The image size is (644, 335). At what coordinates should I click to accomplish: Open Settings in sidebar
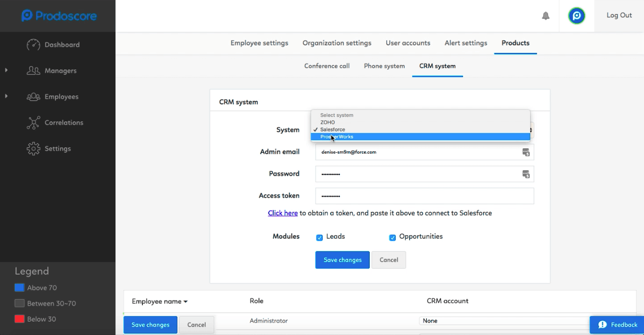(58, 149)
